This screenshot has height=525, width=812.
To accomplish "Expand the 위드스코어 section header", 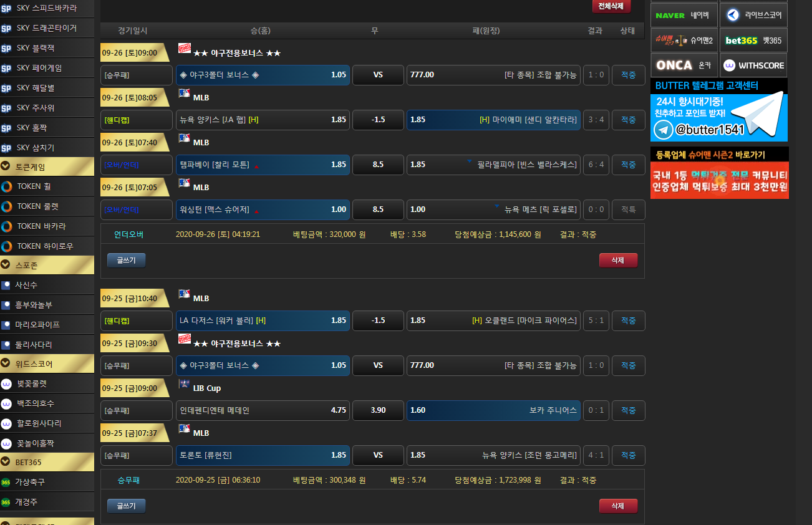I will click(x=47, y=364).
